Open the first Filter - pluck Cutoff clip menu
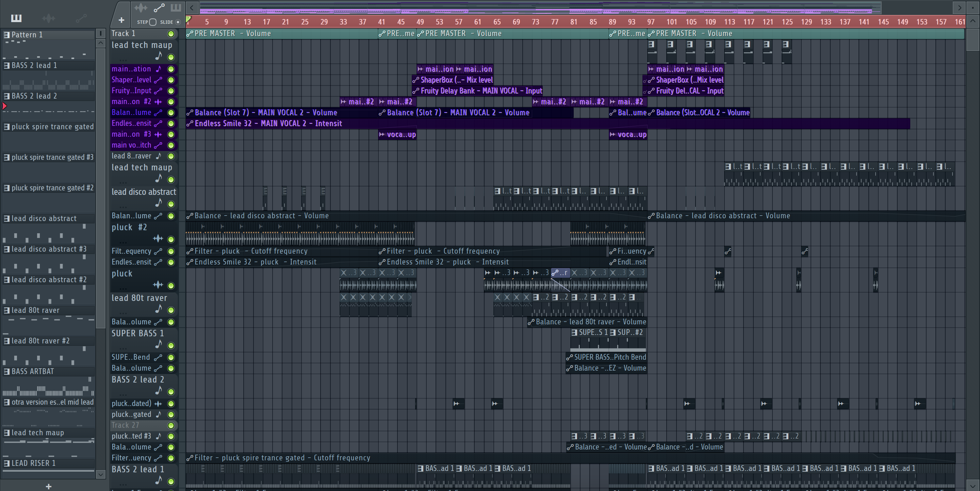980x491 pixels. [190, 251]
